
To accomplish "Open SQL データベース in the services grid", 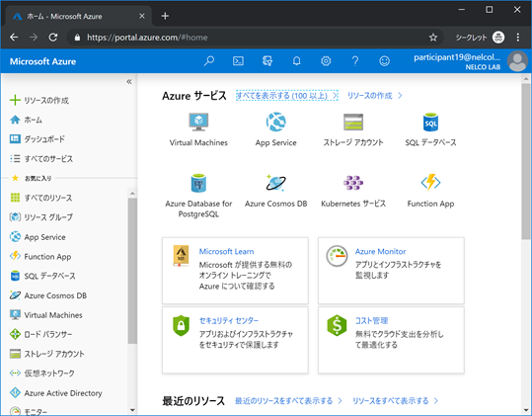I will [430, 129].
